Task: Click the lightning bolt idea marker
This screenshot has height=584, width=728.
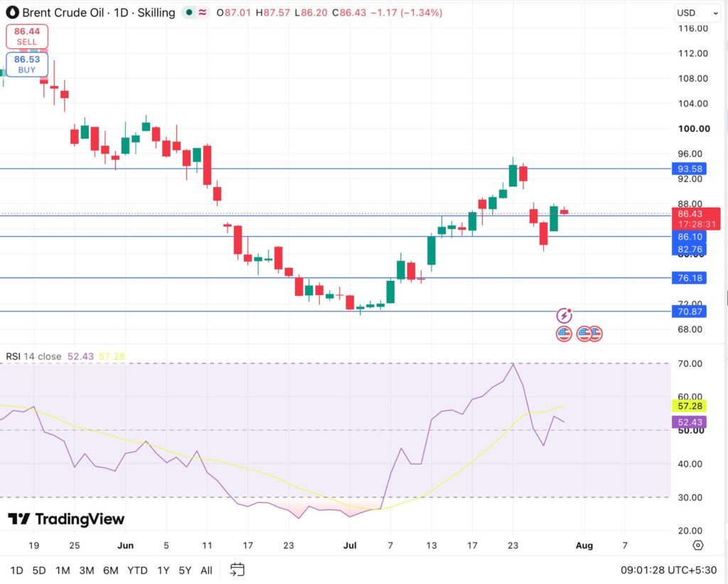Action: tap(564, 316)
